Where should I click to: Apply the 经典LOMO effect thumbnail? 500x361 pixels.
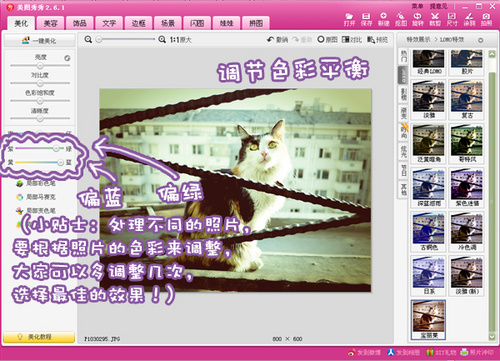[428, 62]
